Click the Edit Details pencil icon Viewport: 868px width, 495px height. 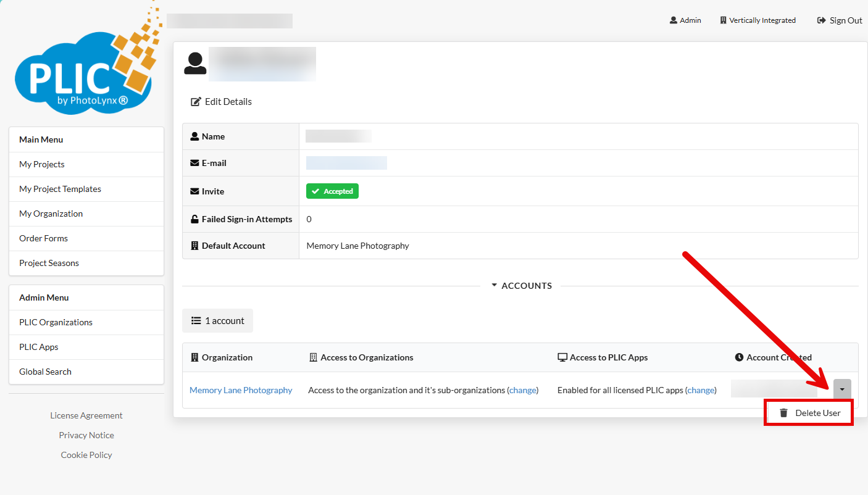tap(196, 102)
